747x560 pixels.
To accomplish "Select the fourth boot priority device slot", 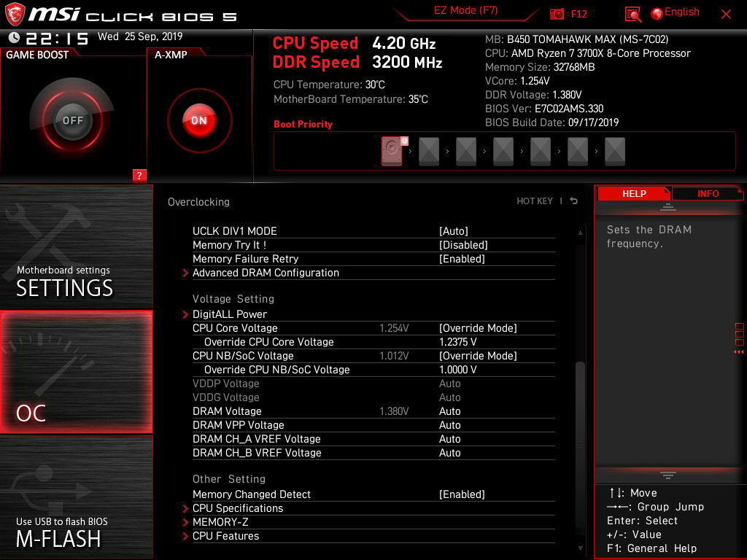I will (503, 152).
